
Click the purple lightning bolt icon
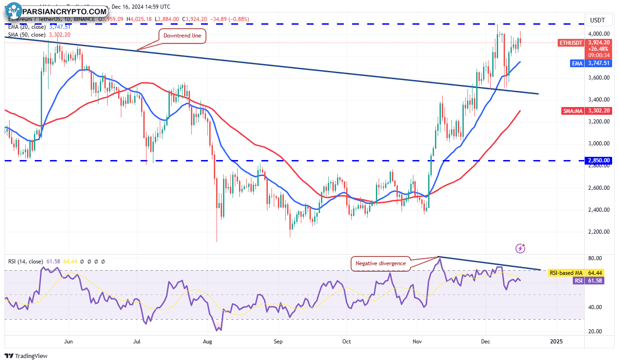coord(521,248)
